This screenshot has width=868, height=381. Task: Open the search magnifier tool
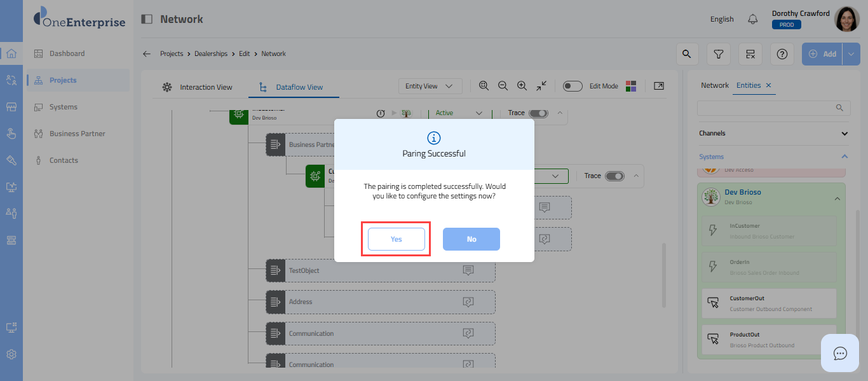pos(687,54)
